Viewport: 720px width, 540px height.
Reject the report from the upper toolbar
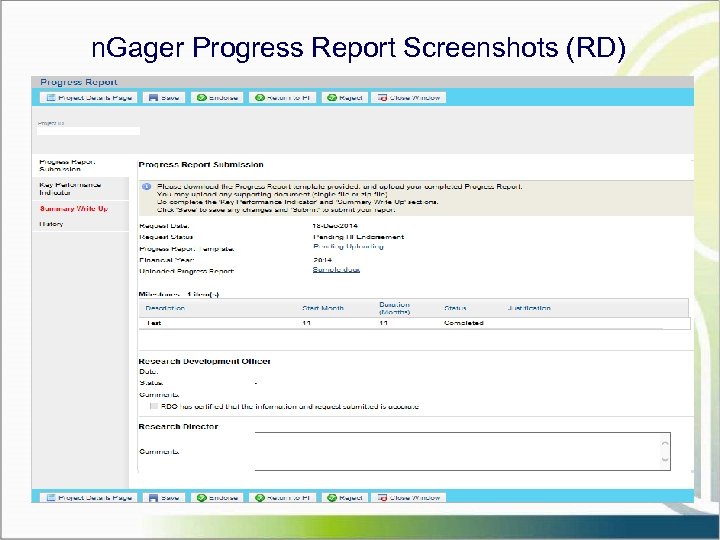click(345, 98)
